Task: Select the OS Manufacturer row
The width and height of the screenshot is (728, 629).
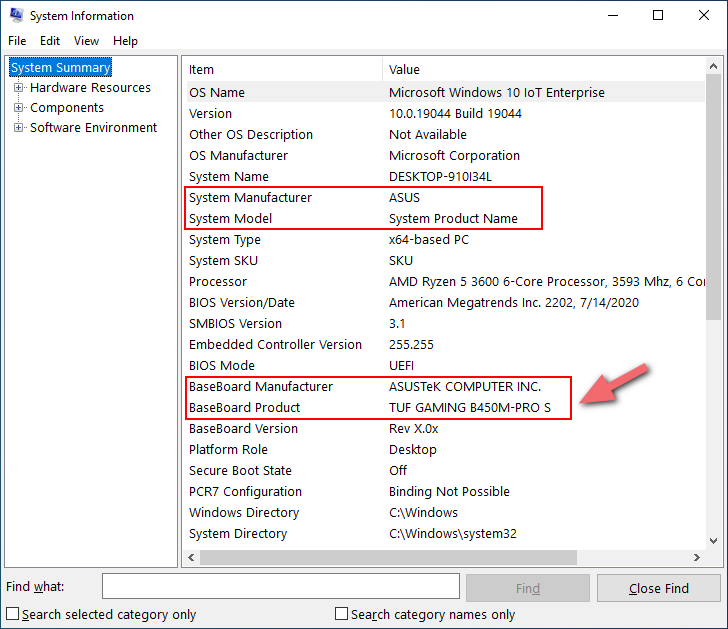Action: [446, 156]
